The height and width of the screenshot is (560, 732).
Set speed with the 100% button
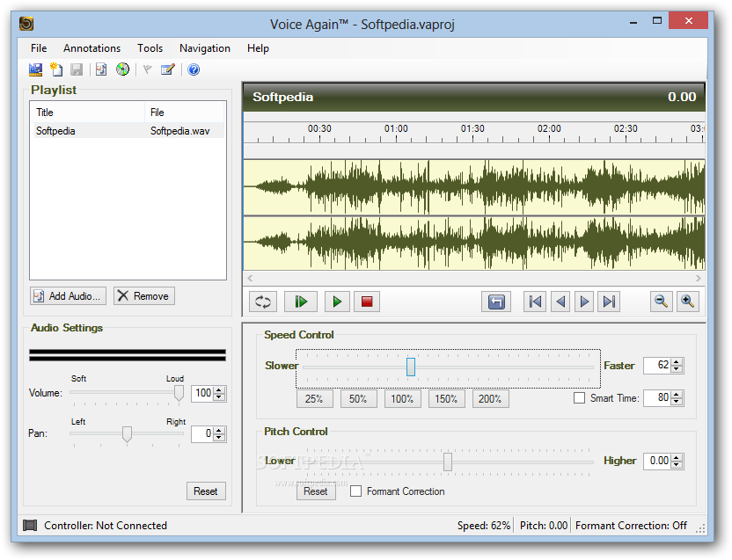[402, 399]
